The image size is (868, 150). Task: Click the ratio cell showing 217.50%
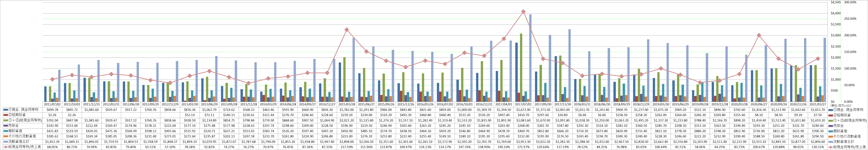(346, 147)
